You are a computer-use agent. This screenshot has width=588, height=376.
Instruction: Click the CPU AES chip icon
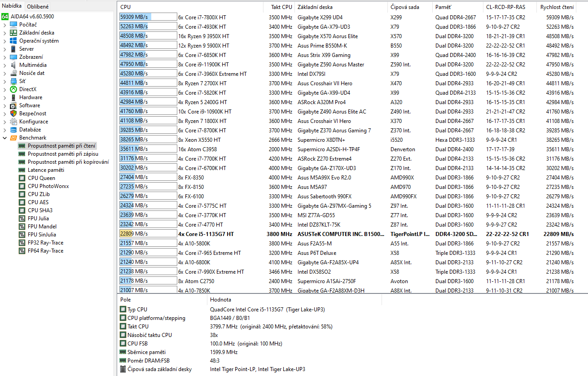tap(22, 202)
